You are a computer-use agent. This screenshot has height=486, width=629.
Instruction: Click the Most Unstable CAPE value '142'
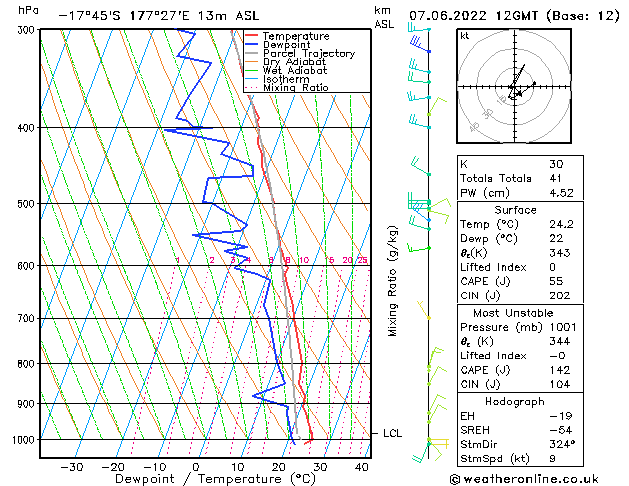click(560, 370)
